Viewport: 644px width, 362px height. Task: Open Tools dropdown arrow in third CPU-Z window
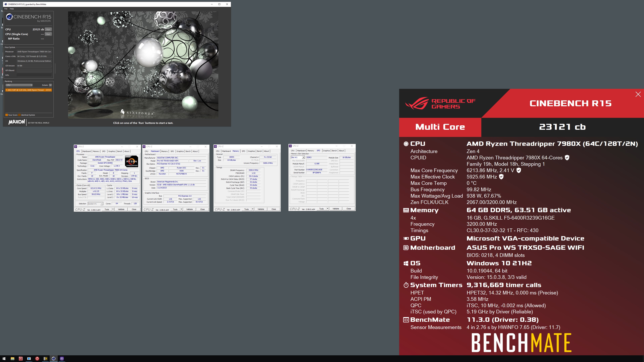pyautogui.click(x=253, y=209)
